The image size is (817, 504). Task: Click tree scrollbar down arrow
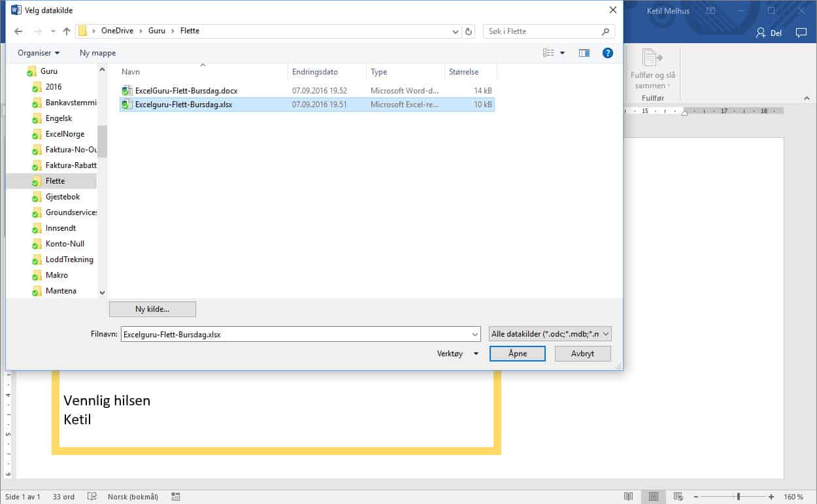(102, 293)
